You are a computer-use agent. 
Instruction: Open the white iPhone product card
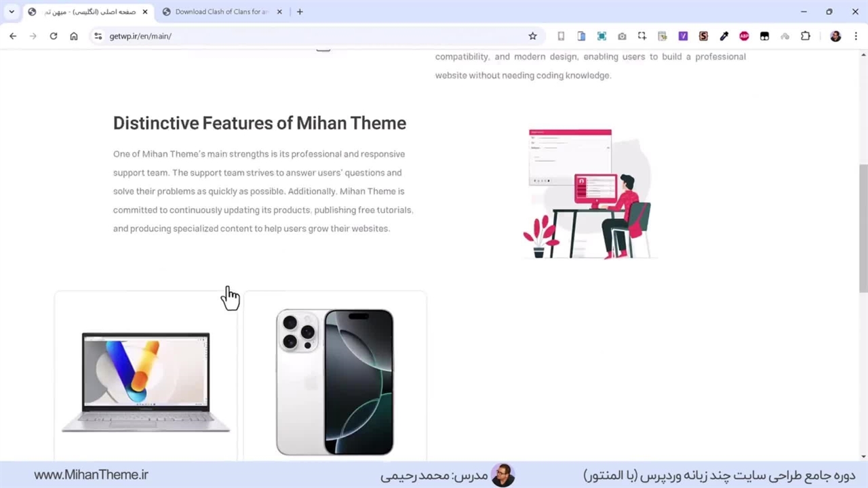tap(335, 376)
